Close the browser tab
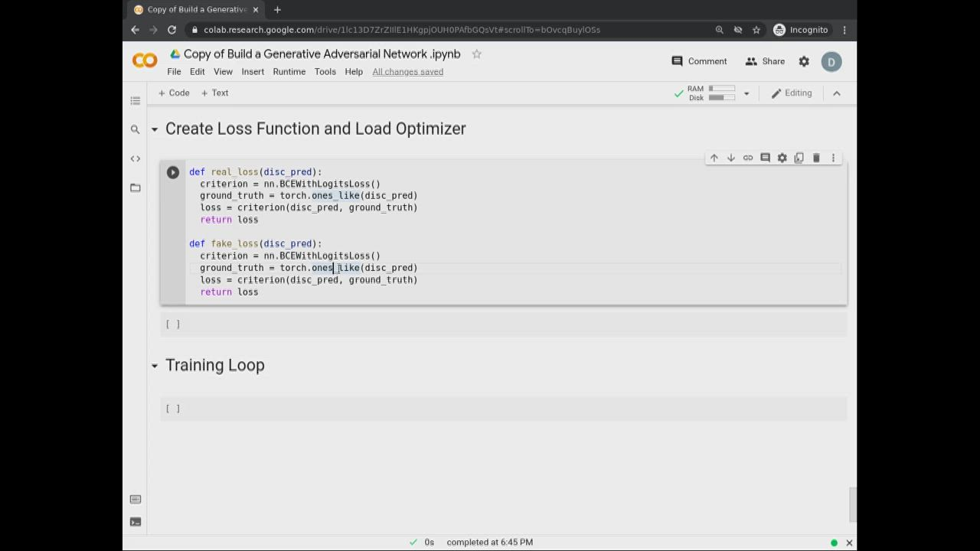This screenshot has height=551, width=980. 256,9
